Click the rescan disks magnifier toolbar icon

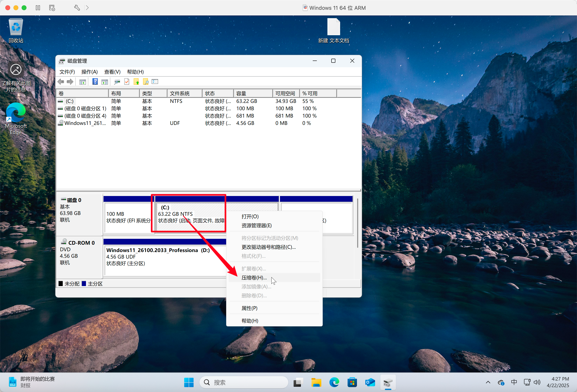117,82
